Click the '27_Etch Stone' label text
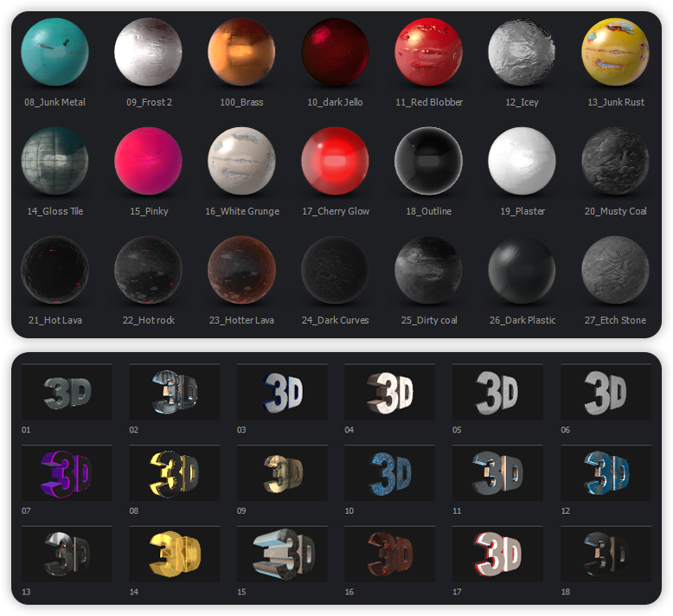Viewport: 673px width, 616px height. click(616, 320)
